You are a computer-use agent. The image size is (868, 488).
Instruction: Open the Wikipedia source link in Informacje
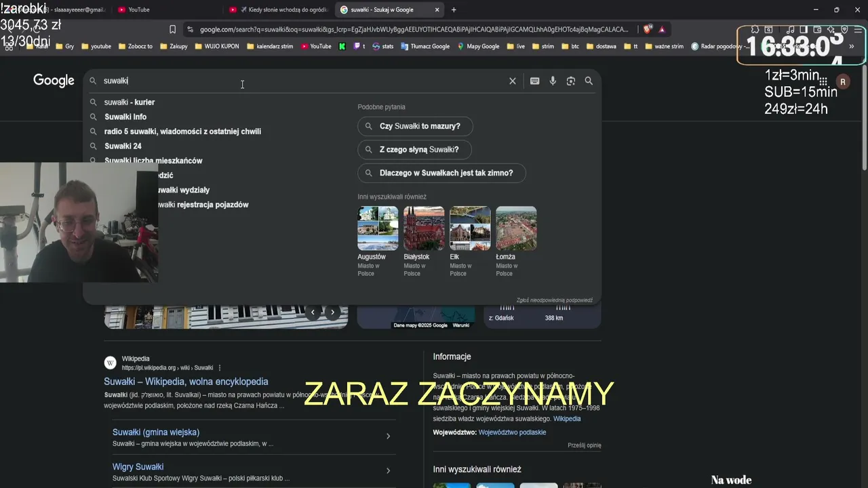[x=567, y=419]
